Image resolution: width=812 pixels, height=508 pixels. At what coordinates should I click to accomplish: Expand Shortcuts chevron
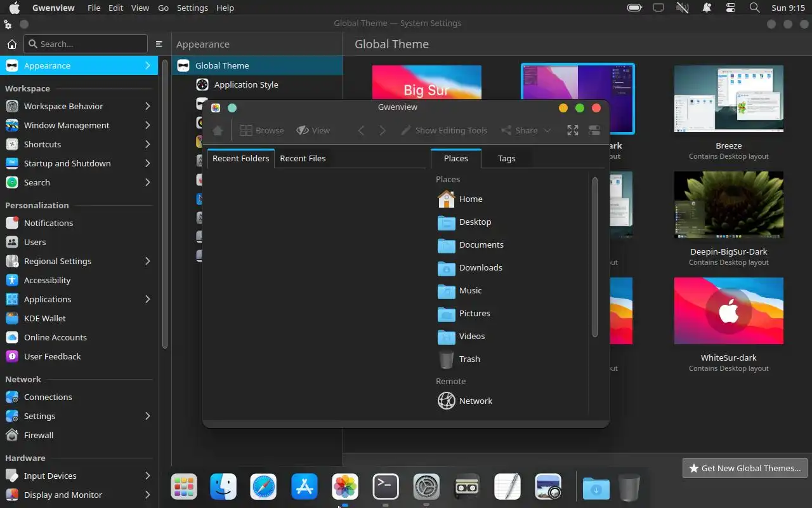point(147,144)
